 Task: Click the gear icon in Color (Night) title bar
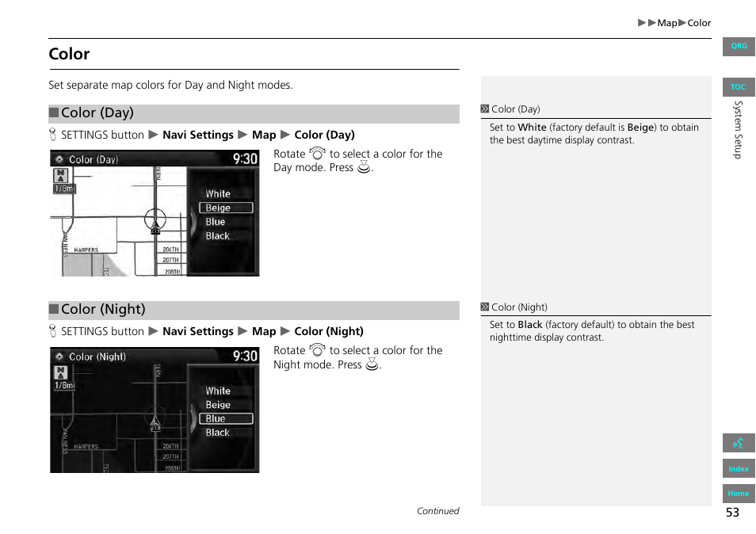coord(59,357)
